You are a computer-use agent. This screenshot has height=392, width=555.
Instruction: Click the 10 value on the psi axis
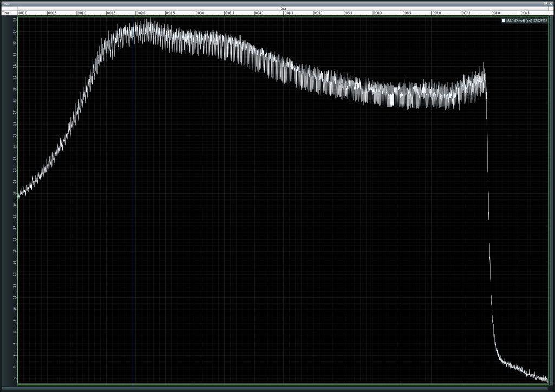click(x=15, y=309)
